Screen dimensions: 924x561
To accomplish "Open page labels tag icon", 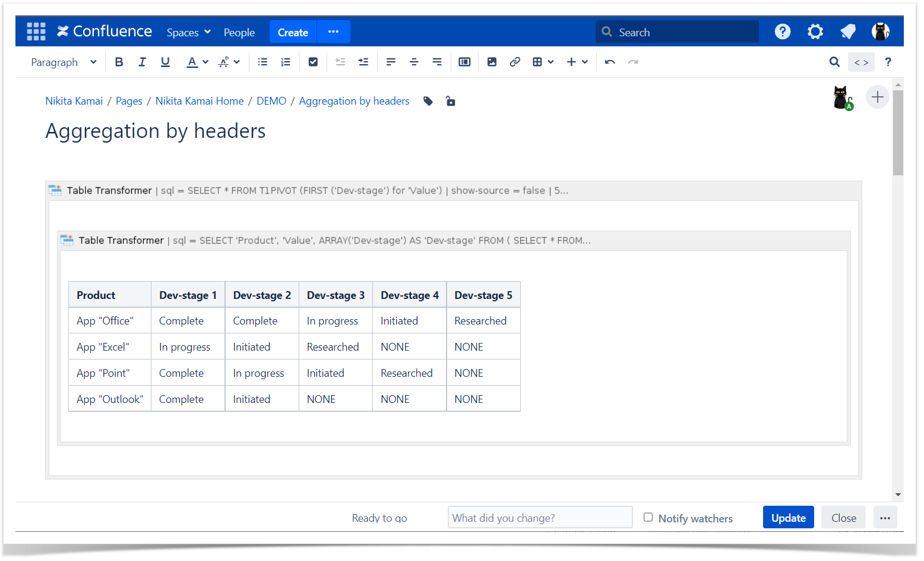I will [x=428, y=101].
